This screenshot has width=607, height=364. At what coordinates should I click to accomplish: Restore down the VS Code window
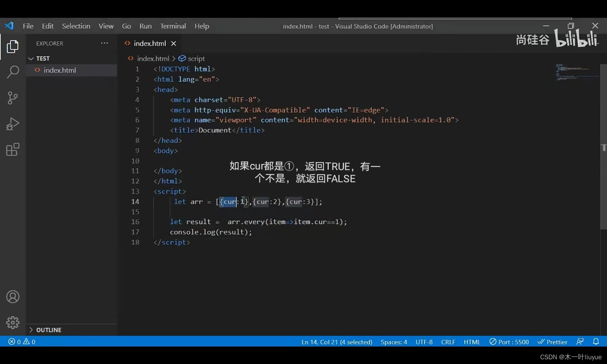pos(571,26)
